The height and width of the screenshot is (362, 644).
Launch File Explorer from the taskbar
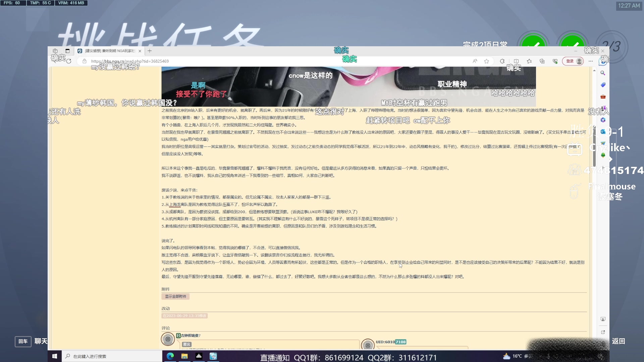tap(185, 356)
